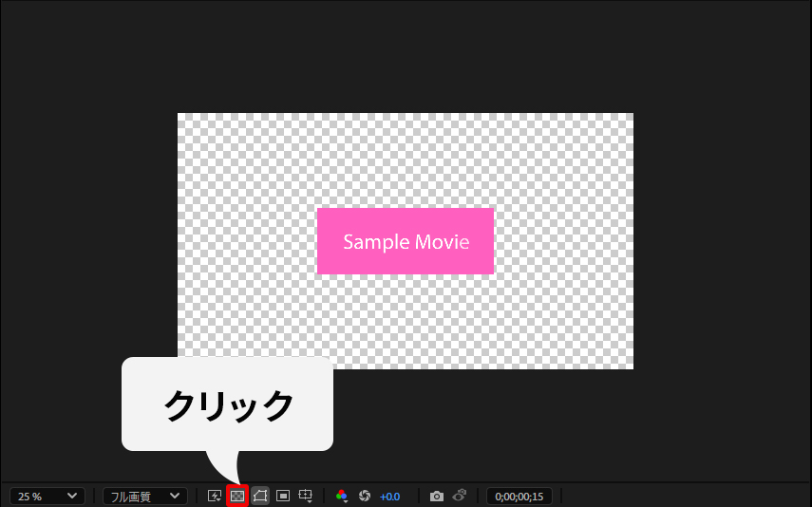Click the Fast Previews lightning icon
Image resolution: width=812 pixels, height=507 pixels.
(215, 496)
